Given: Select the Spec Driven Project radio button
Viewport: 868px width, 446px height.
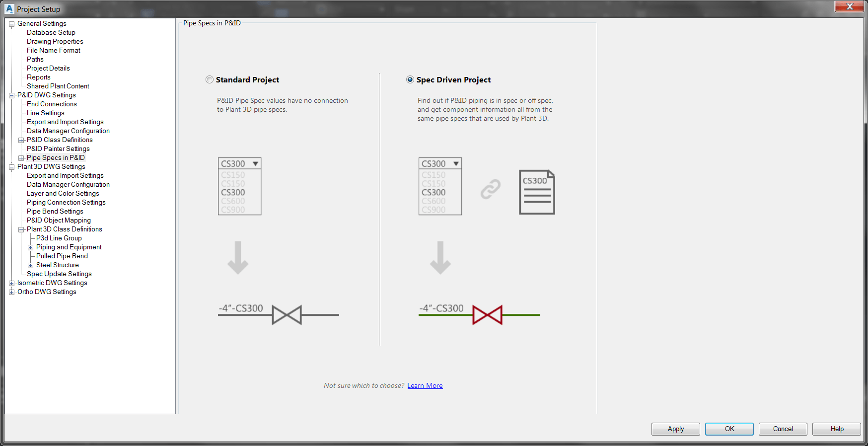Looking at the screenshot, I should (410, 79).
